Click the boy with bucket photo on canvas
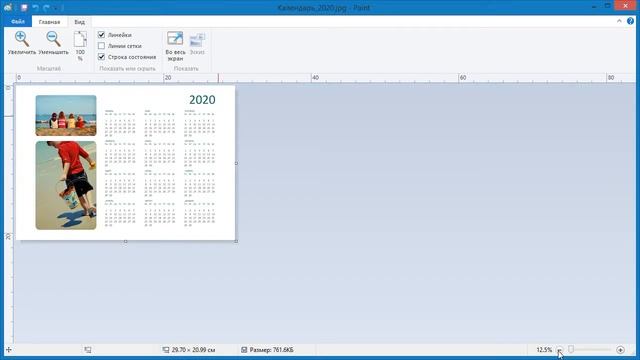640x360 pixels. [x=66, y=185]
